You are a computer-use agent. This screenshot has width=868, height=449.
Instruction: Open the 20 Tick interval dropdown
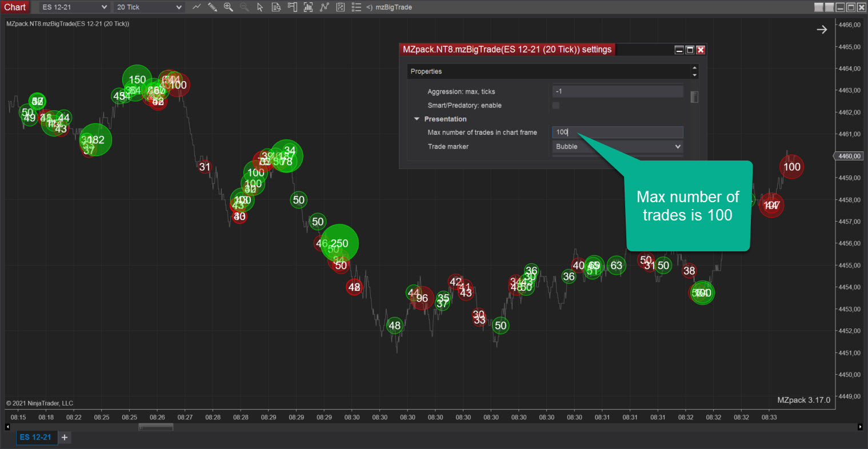(149, 7)
